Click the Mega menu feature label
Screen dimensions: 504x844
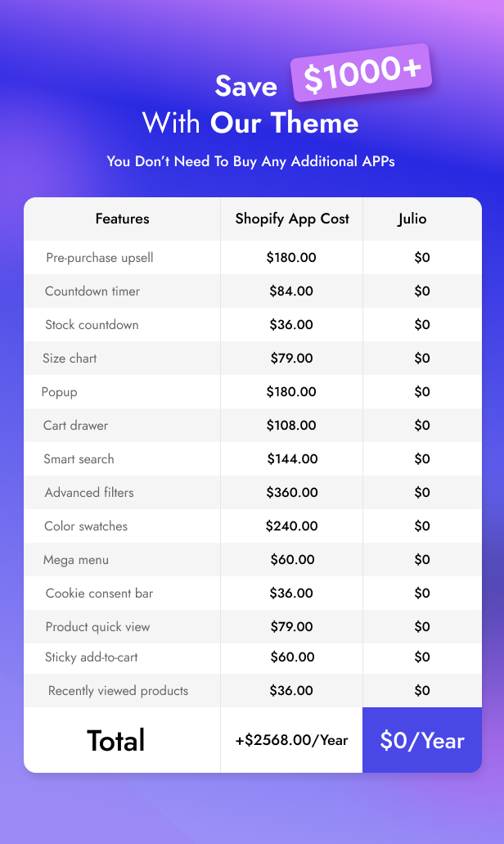click(x=76, y=560)
